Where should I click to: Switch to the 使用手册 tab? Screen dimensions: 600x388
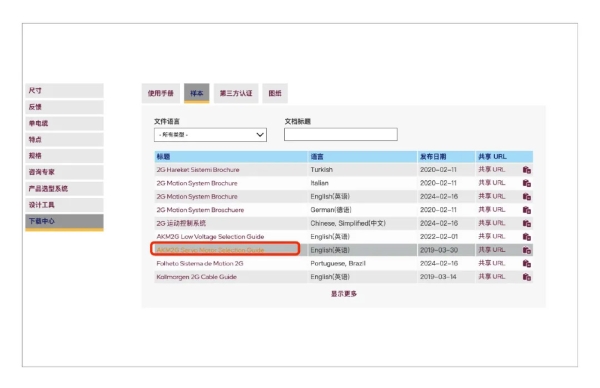[161, 93]
